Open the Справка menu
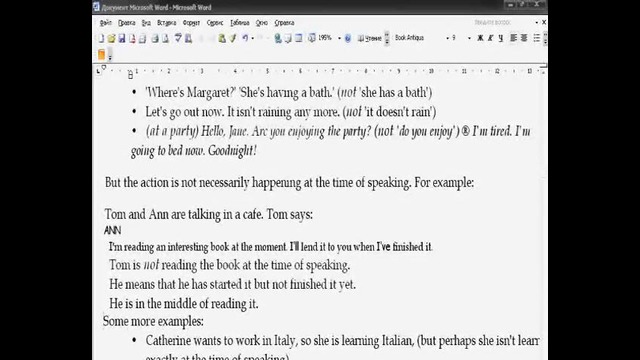This screenshot has height=360, width=640. pos(284,23)
